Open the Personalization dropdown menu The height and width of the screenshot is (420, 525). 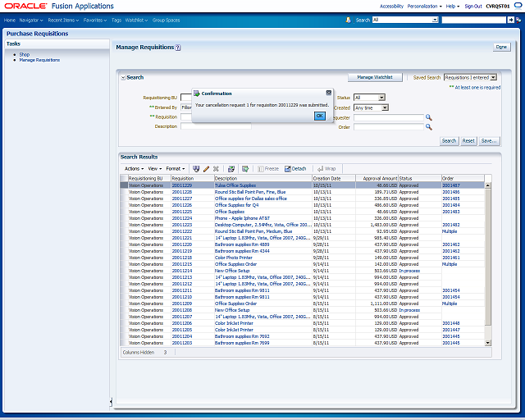425,6
